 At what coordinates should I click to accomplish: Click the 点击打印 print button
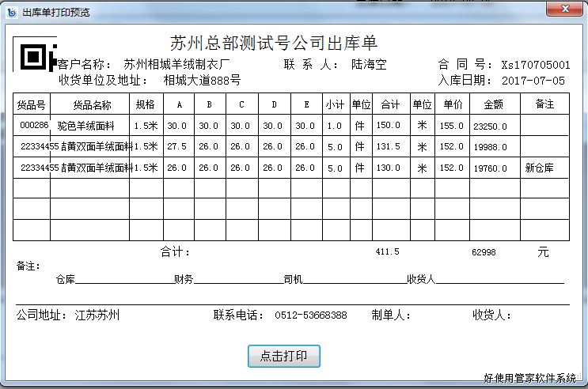(x=284, y=356)
